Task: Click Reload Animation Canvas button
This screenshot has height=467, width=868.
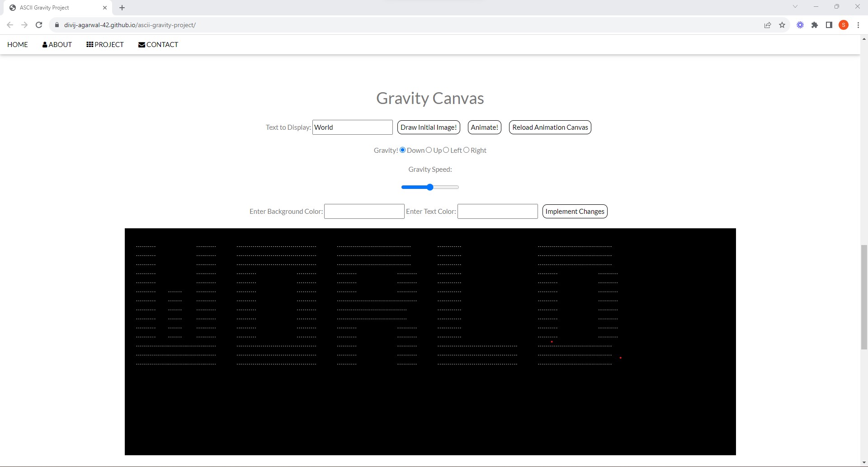Action: 550,127
